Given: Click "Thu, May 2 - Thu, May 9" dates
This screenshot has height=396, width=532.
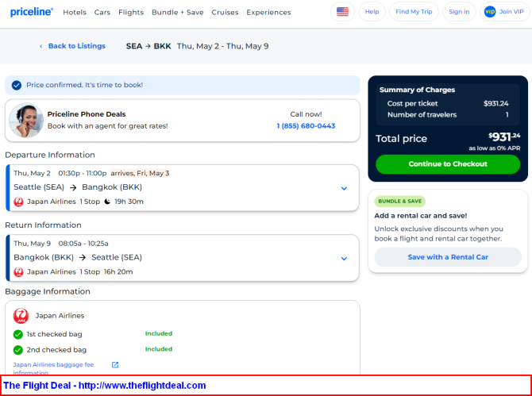Looking at the screenshot, I should (223, 46).
